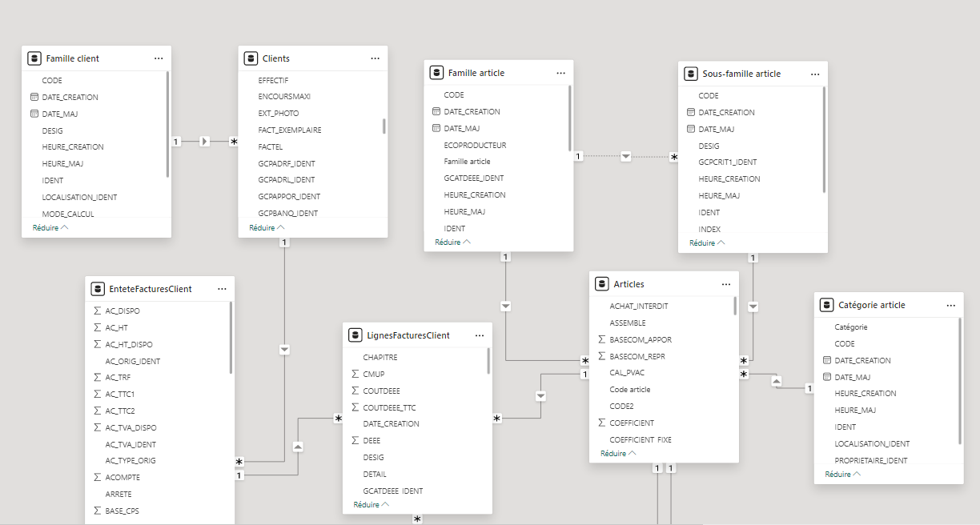Open the more options menu for Catégorie article
The height and width of the screenshot is (525, 980).
(951, 305)
